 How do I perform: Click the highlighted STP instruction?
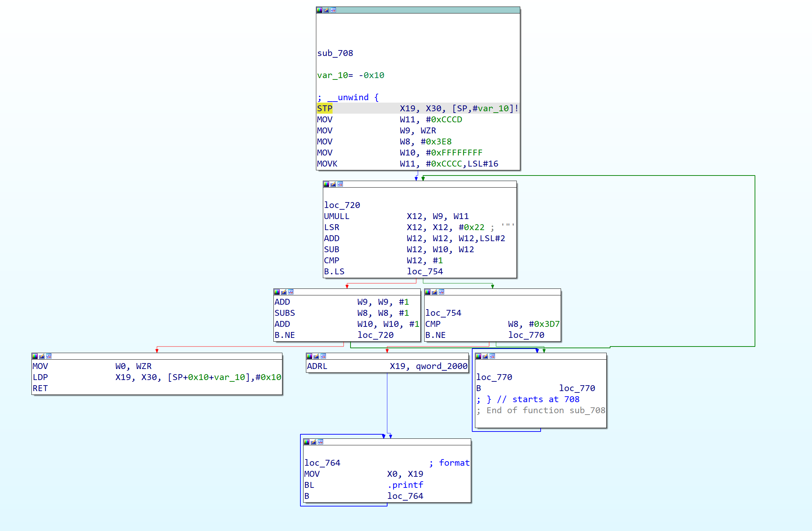point(325,108)
